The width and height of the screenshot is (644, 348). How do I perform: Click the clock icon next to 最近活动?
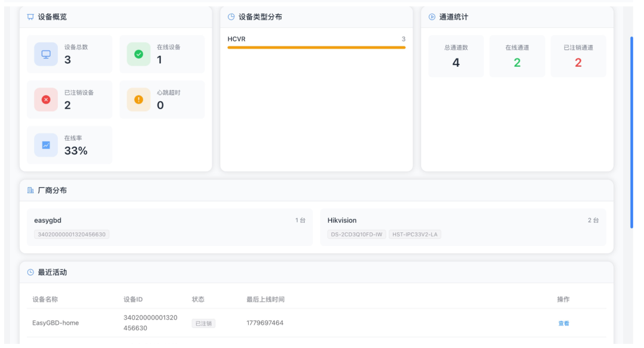tap(30, 272)
